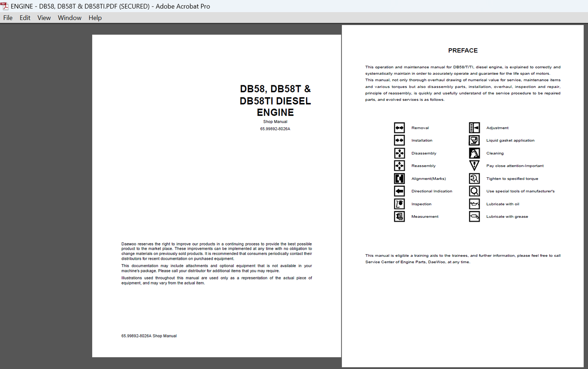Click the Liquid gasket application icon

point(474,140)
